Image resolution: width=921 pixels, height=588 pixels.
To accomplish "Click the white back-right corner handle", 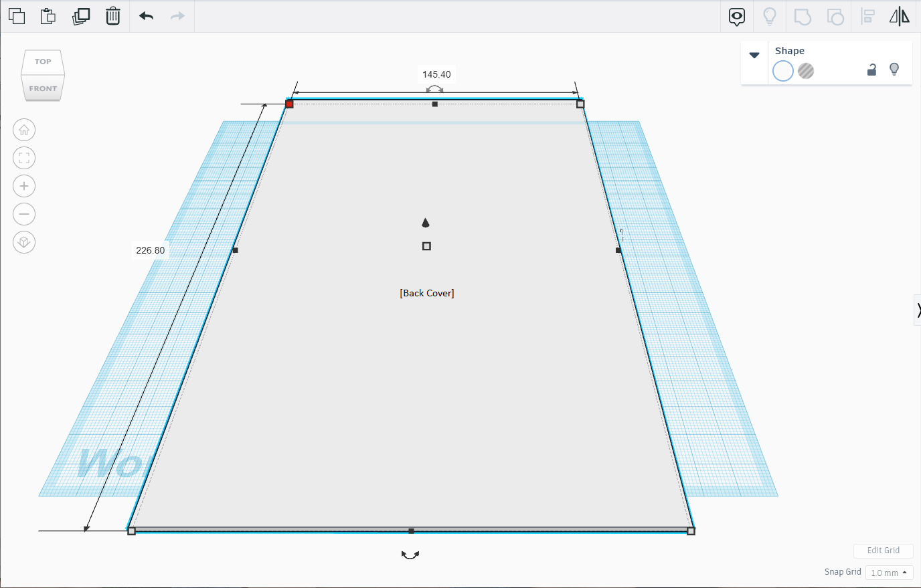I will pyautogui.click(x=580, y=104).
